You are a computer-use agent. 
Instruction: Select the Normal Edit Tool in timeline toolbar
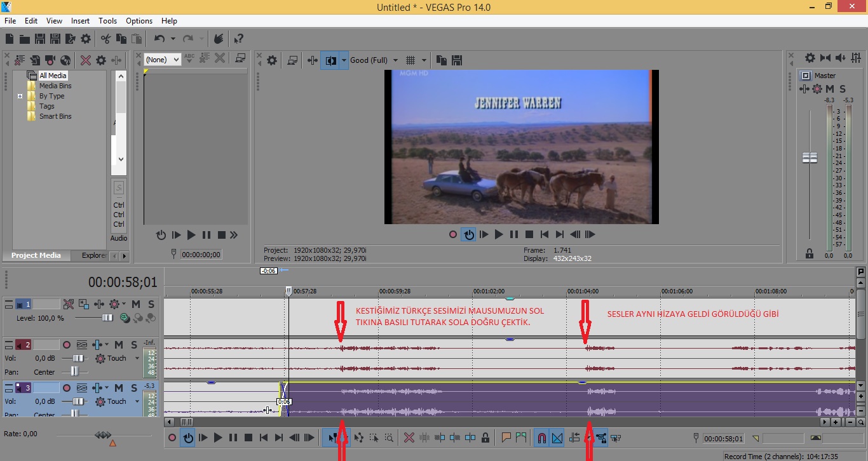point(332,438)
